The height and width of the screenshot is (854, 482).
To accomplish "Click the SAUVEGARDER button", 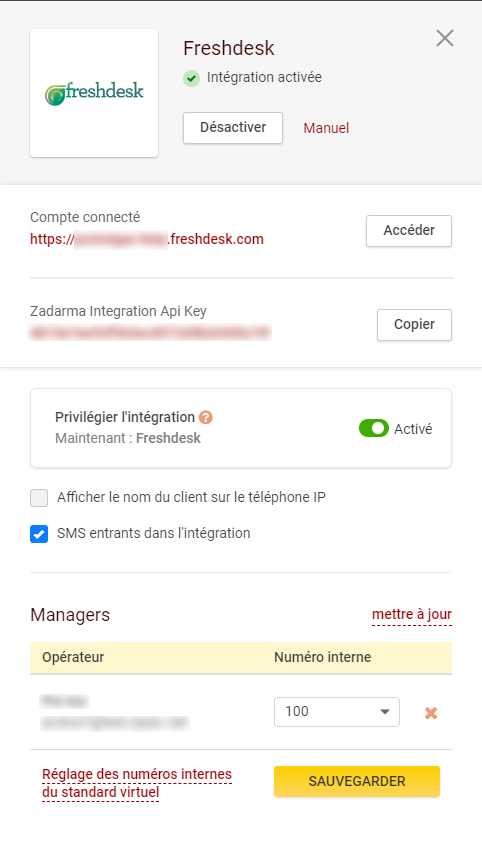I will coord(357,782).
